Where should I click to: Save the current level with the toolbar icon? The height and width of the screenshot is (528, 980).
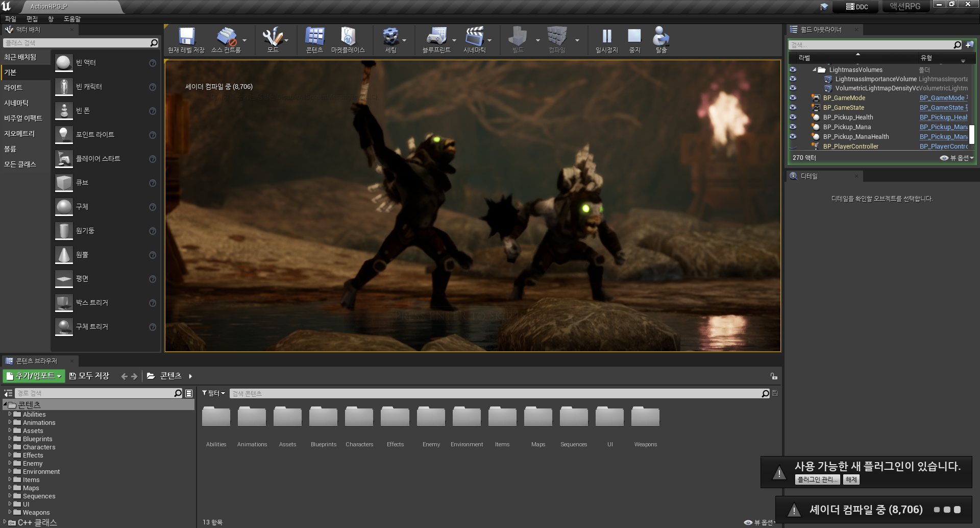coord(186,36)
